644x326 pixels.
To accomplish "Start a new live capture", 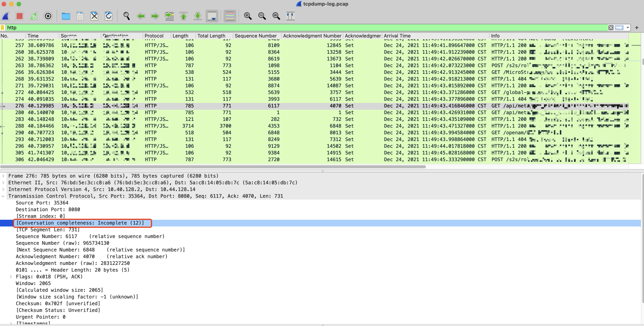I will coord(6,16).
